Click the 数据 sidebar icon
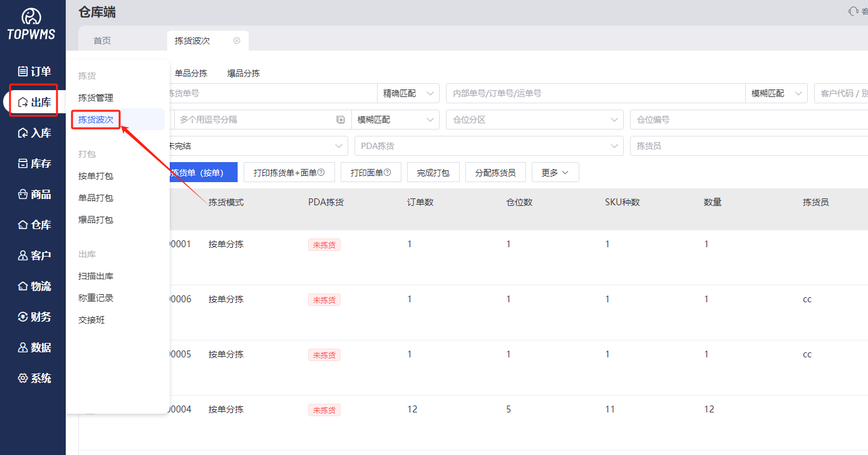The width and height of the screenshot is (868, 455). tap(23, 347)
